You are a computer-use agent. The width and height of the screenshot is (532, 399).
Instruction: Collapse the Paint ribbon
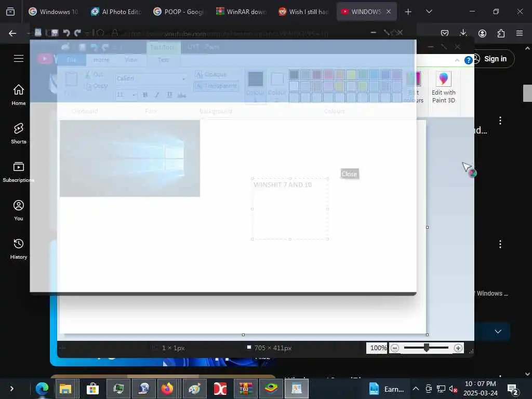click(457, 60)
